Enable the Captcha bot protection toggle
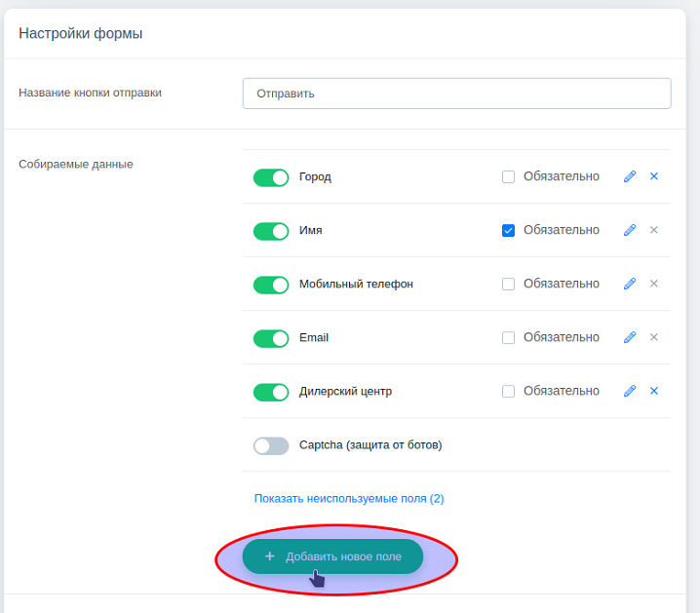700x613 pixels. 271,445
